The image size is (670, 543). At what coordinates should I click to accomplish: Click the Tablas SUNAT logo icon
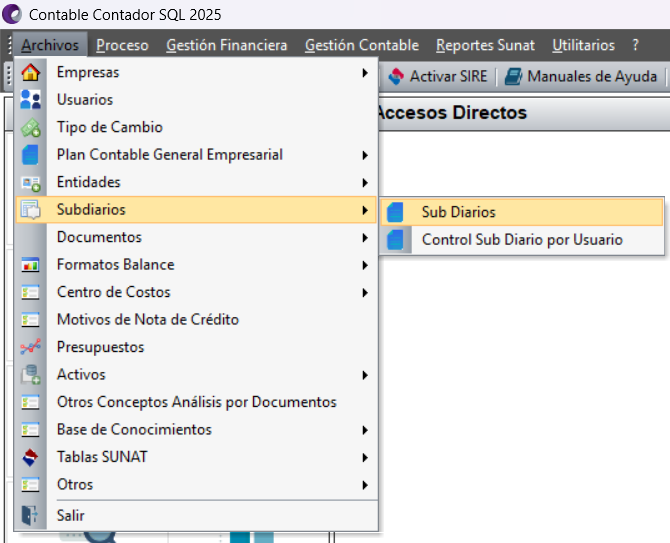31,457
